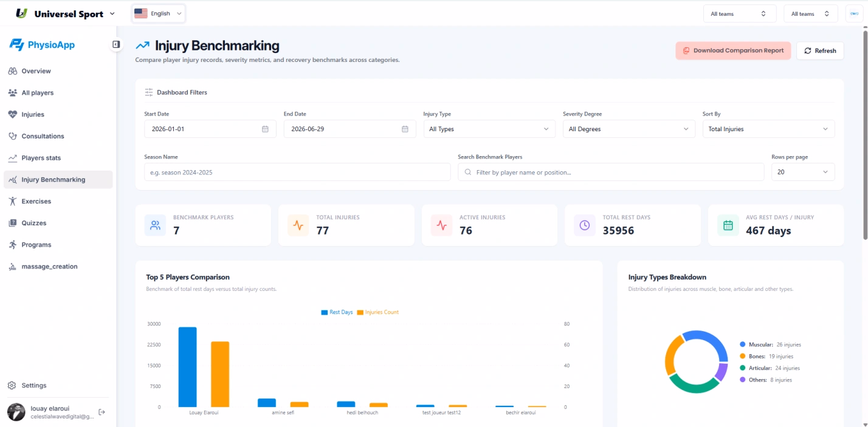Click 'amine sefi' chart label
868x427 pixels.
283,412
